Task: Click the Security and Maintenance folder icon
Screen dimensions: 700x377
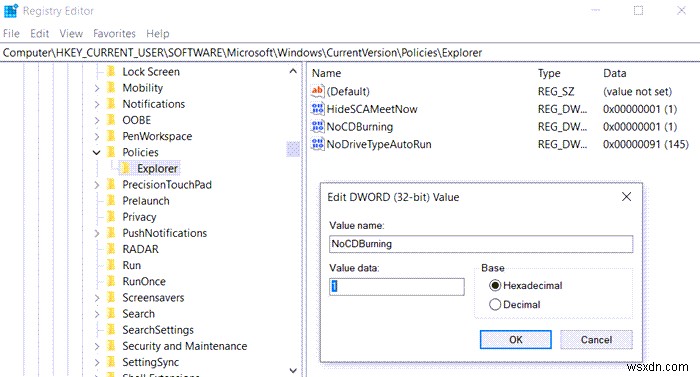Action: pos(111,346)
